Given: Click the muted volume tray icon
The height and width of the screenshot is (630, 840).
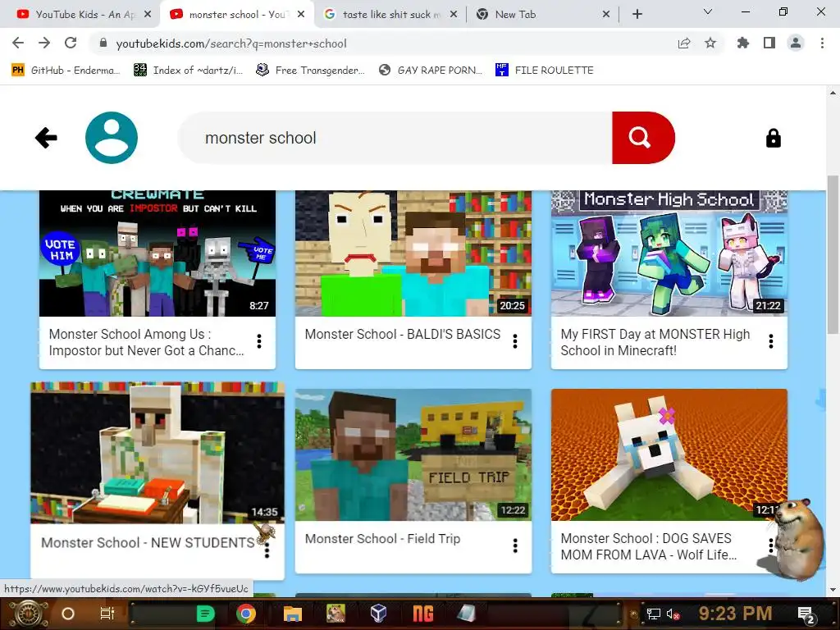Looking at the screenshot, I should 673,614.
